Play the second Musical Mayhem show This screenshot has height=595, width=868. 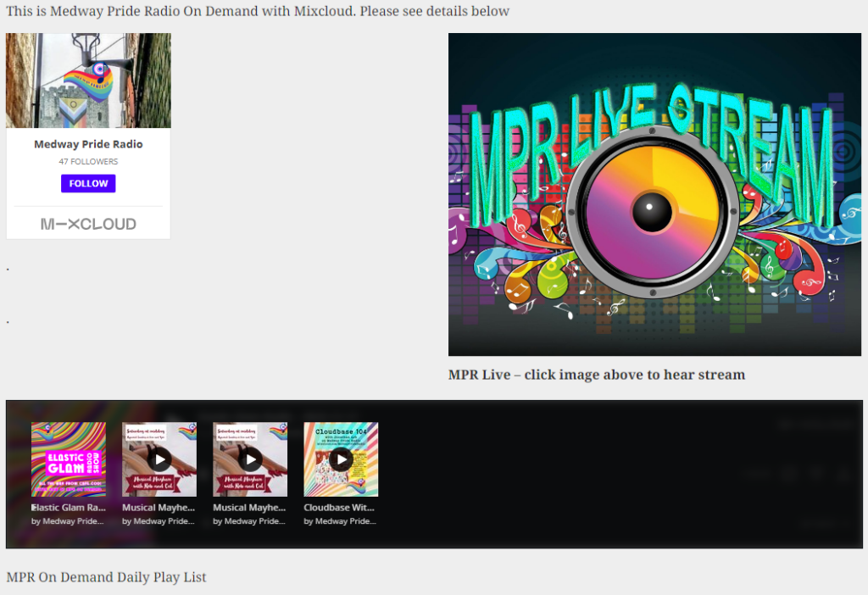250,459
